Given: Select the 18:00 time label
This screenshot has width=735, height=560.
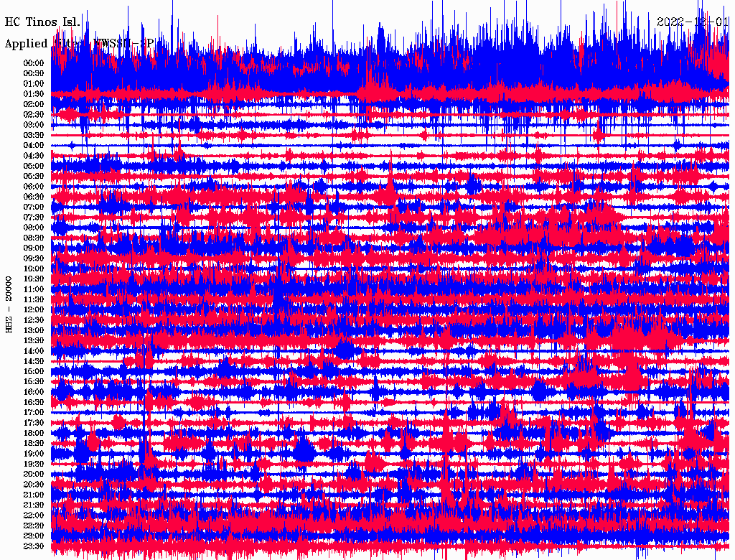Looking at the screenshot, I should [34, 434].
